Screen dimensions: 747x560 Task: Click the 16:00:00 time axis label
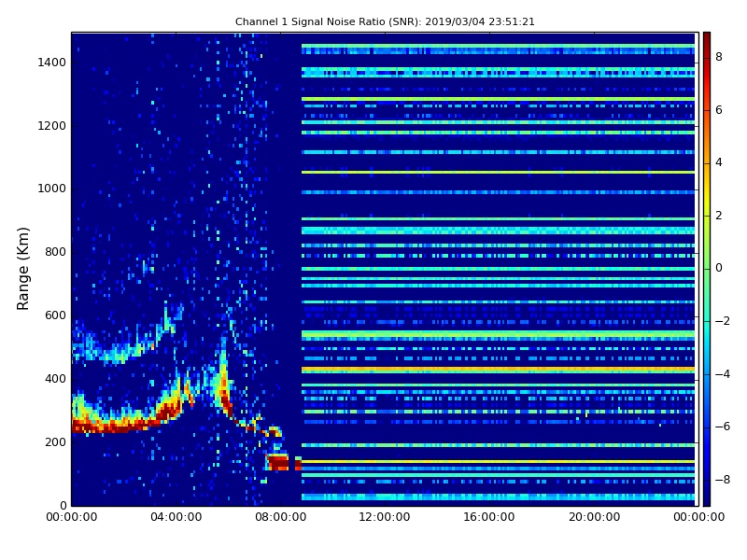[489, 517]
